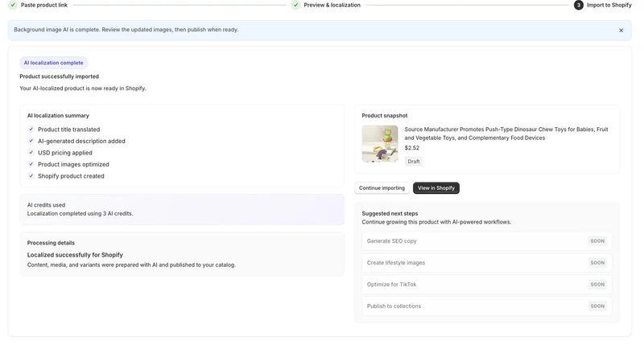The width and height of the screenshot is (644, 362).
Task: Click the USD pricing applied checkmark
Action: [31, 152]
